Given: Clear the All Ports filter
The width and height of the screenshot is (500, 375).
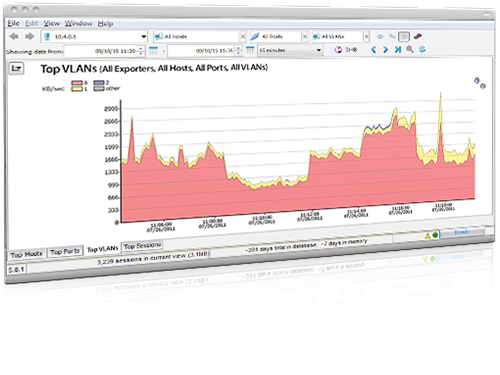Looking at the screenshot, I should (x=305, y=36).
